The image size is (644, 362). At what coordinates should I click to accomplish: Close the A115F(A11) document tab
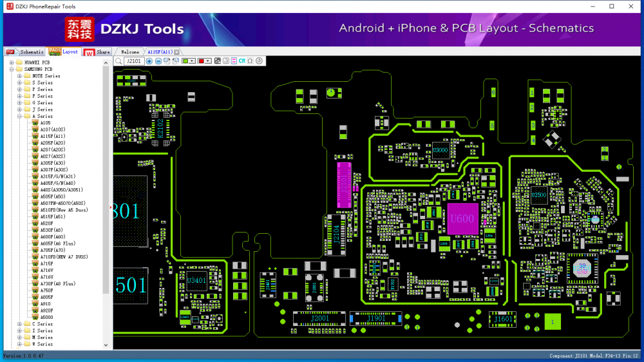177,52
